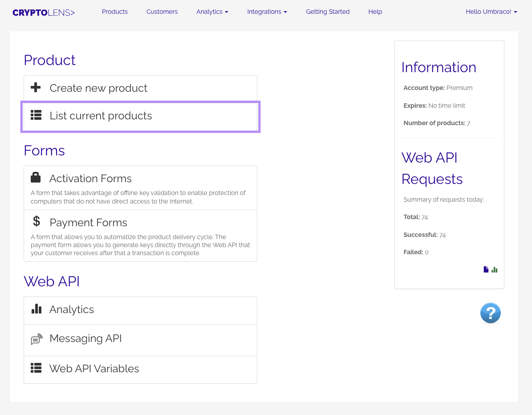Screen dimensions: 532x415
Task: Click the Help link in the navbar
Action: [375, 12]
